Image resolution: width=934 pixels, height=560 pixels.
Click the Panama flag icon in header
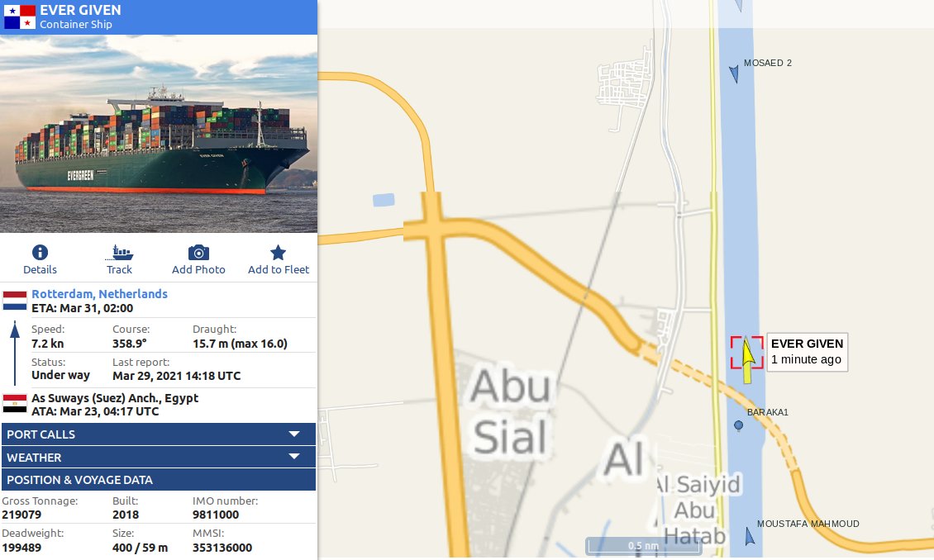(x=20, y=17)
